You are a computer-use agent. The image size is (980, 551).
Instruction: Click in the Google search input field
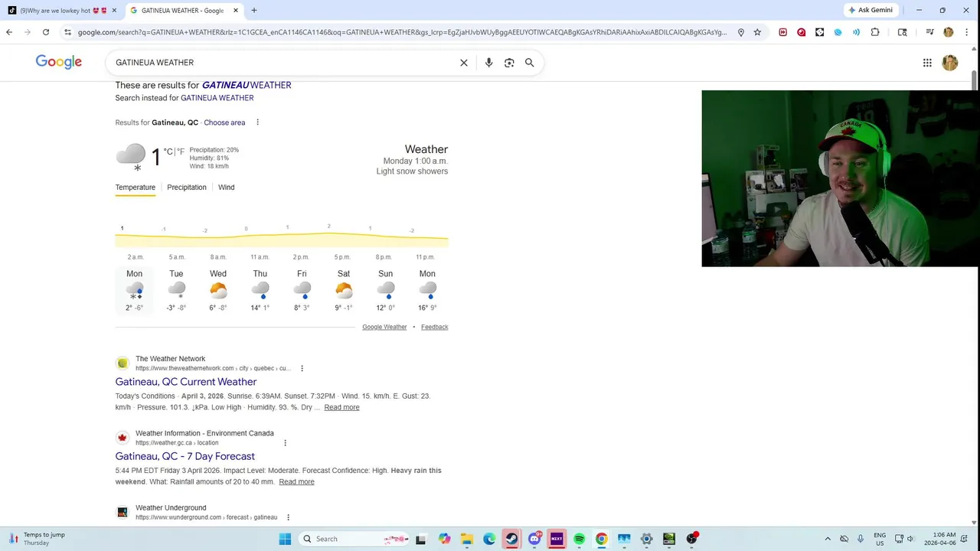283,63
